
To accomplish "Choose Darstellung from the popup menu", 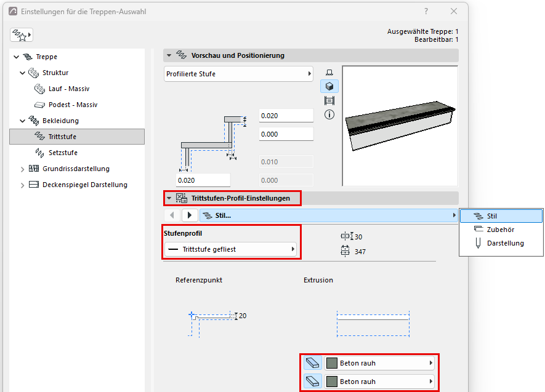I will [501, 243].
